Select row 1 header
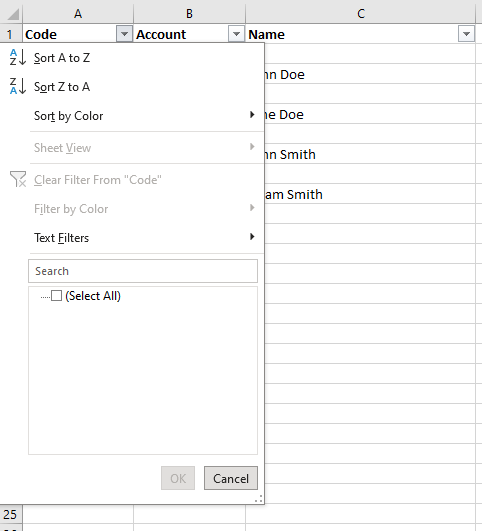Viewport: 482px width, 531px height. pyautogui.click(x=11, y=34)
